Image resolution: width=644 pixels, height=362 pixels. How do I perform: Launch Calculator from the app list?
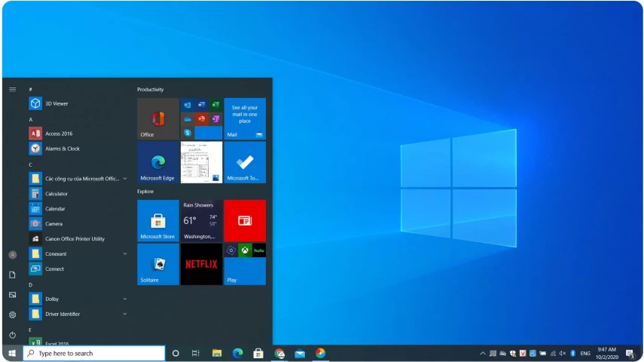coord(78,193)
